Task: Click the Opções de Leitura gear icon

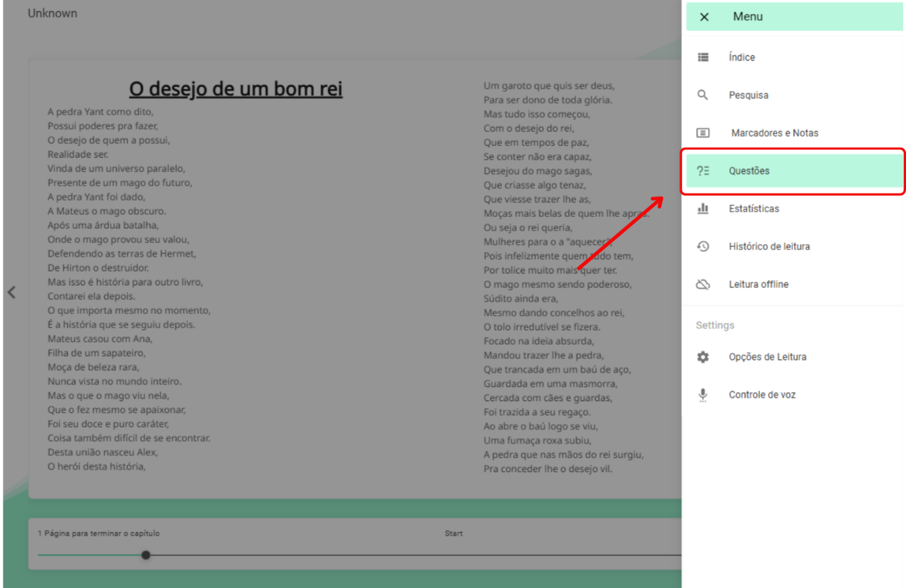Action: (703, 356)
